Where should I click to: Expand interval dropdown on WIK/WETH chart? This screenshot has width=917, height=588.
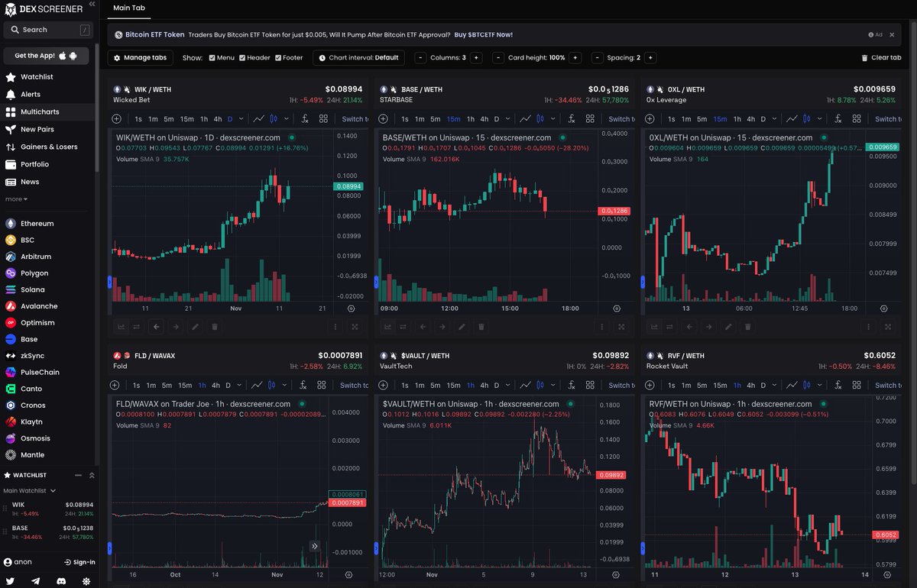click(x=241, y=119)
